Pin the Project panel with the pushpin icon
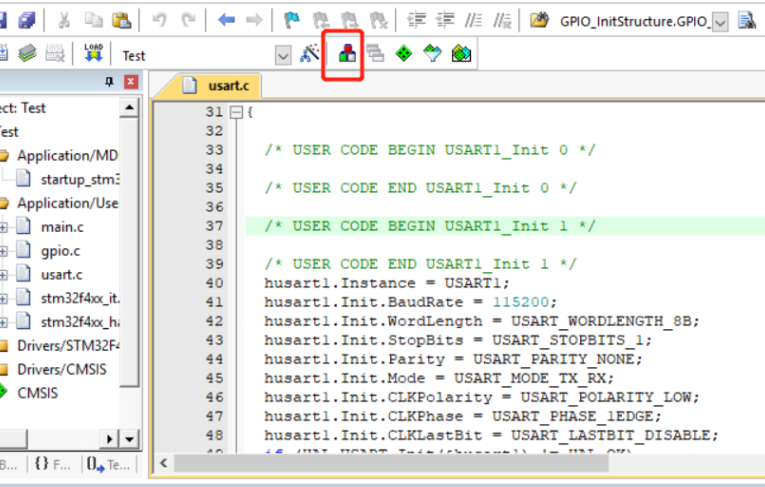 (109, 81)
